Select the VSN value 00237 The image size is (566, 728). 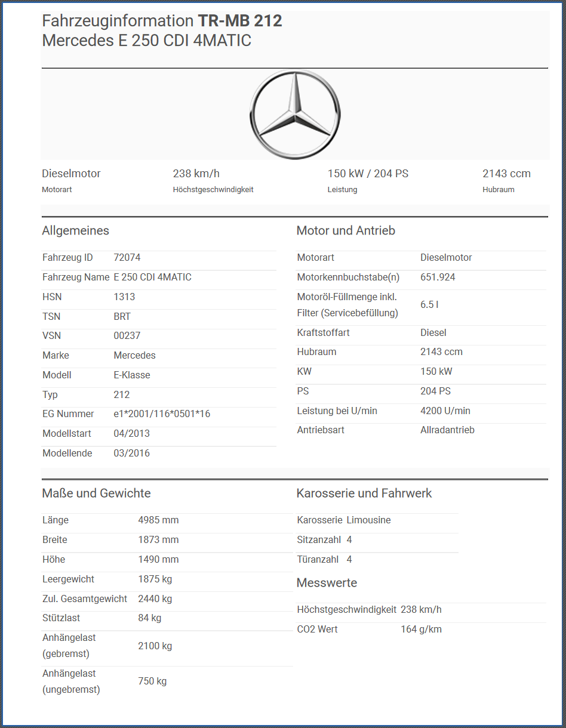(x=127, y=336)
